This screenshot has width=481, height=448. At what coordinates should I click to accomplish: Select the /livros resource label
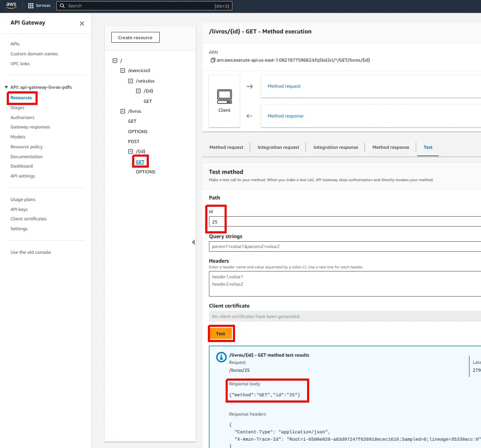pyautogui.click(x=134, y=111)
